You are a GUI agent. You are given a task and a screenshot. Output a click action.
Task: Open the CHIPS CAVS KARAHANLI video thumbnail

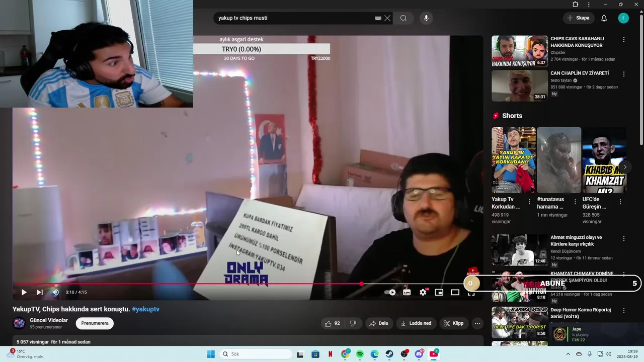pyautogui.click(x=520, y=51)
